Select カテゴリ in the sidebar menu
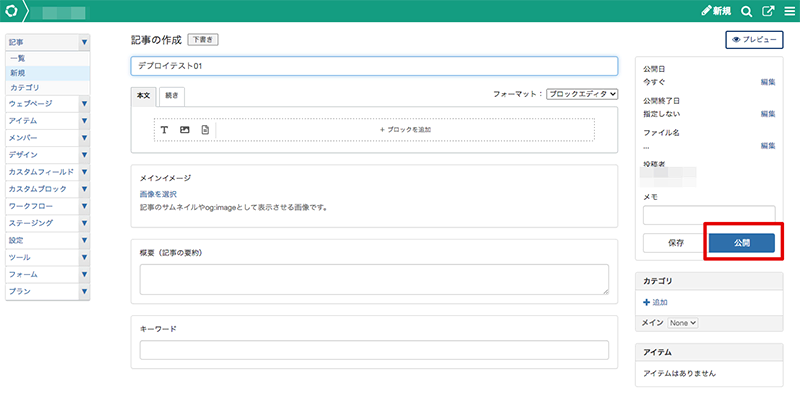Viewport: 800px width, 420px height. coord(25,88)
